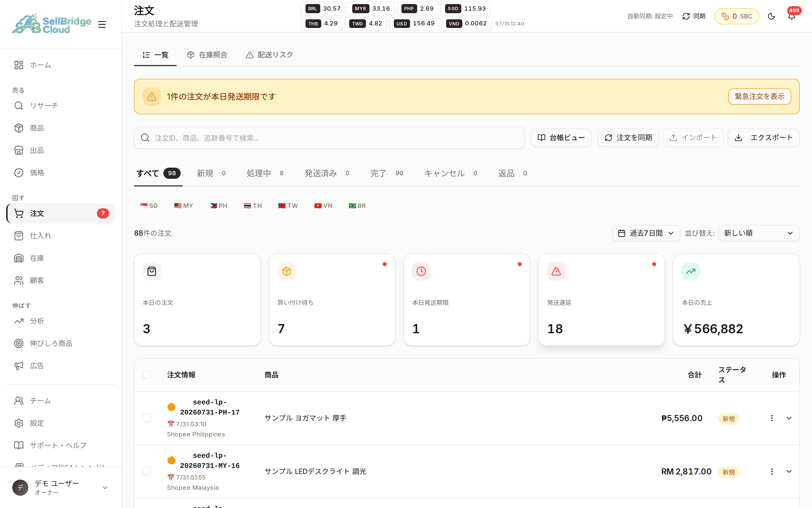Image resolution: width=812 pixels, height=508 pixels.
Task: Switch to the 在庫照合 tab
Action: click(x=207, y=55)
